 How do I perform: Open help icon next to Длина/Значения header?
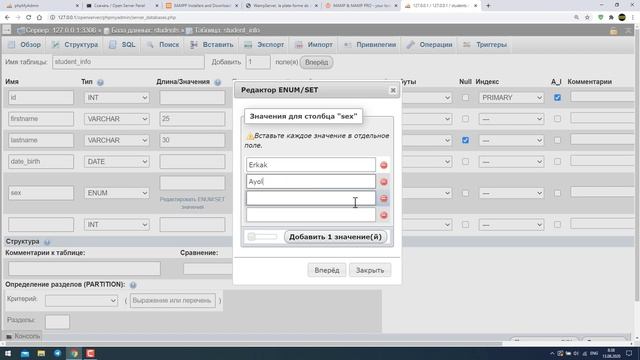pyautogui.click(x=218, y=82)
